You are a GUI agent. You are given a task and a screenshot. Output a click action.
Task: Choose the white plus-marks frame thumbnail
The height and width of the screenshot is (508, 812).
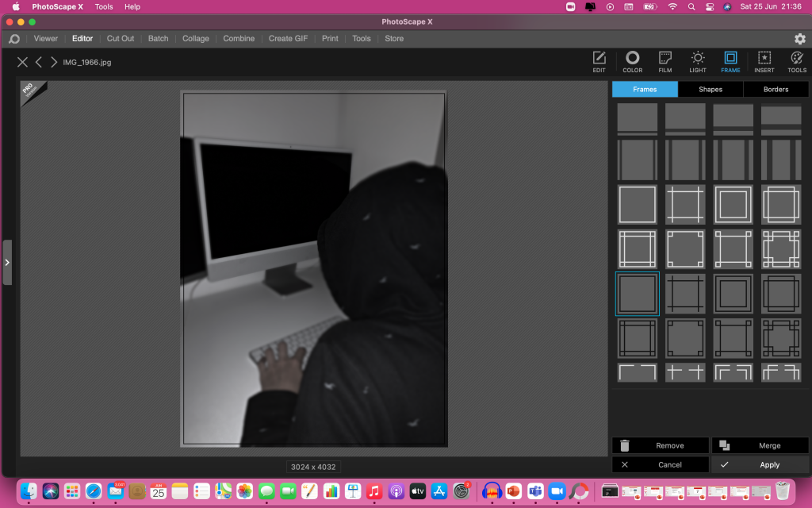click(684, 372)
